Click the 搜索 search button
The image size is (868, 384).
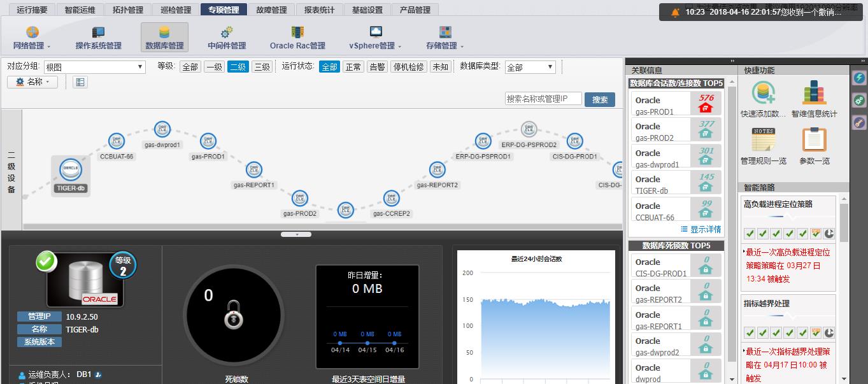pos(599,99)
